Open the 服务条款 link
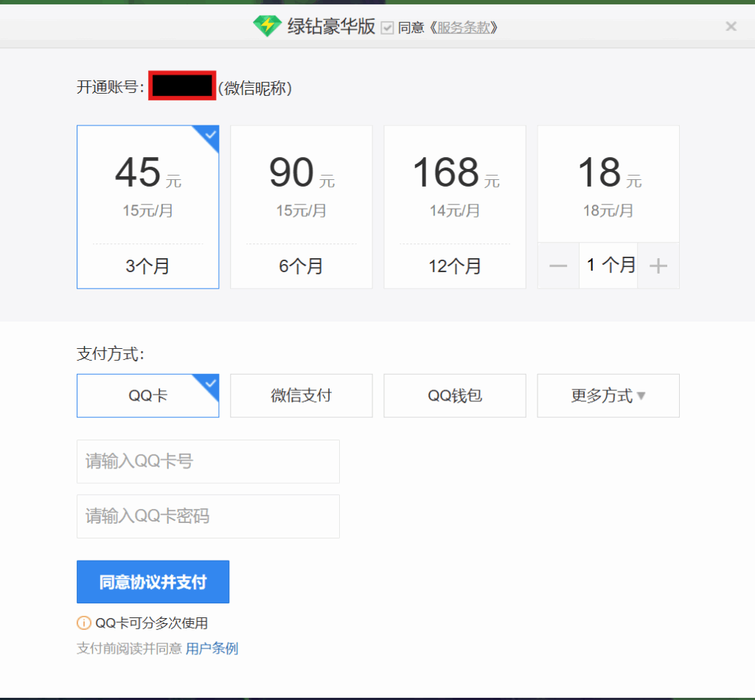 [x=462, y=28]
